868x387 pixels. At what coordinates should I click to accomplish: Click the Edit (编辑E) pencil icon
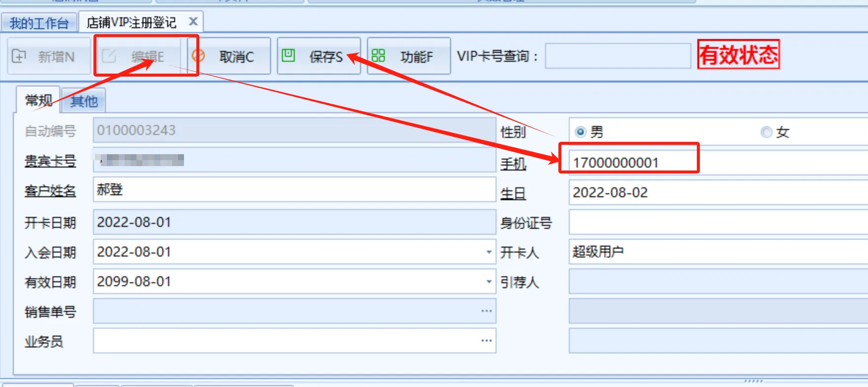[109, 56]
